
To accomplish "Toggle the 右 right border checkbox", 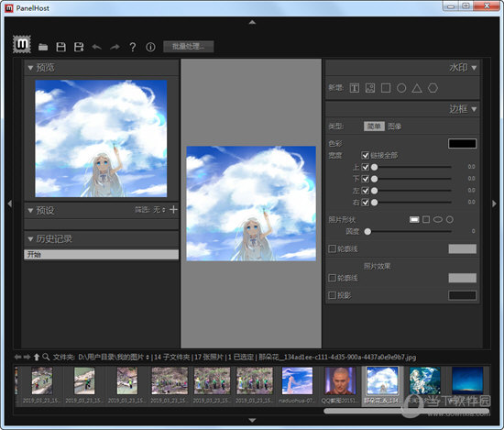I will point(365,203).
